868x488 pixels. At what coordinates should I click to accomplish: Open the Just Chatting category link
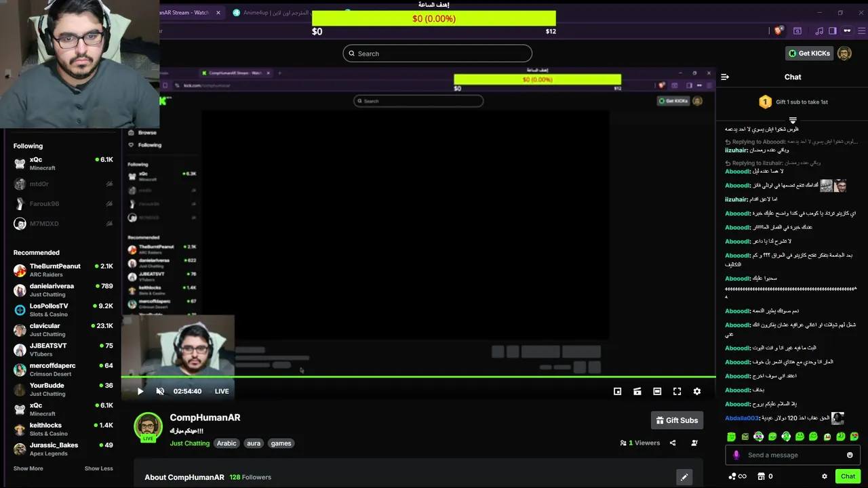coord(189,443)
